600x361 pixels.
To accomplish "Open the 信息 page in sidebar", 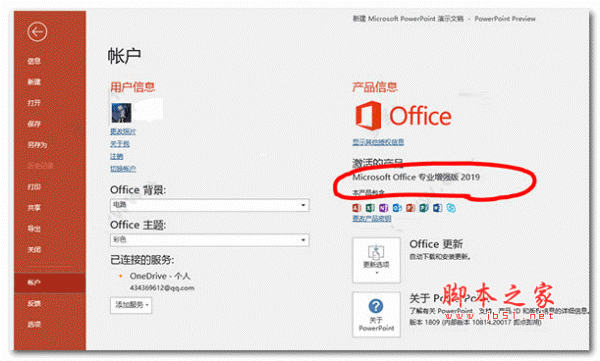I will point(34,61).
